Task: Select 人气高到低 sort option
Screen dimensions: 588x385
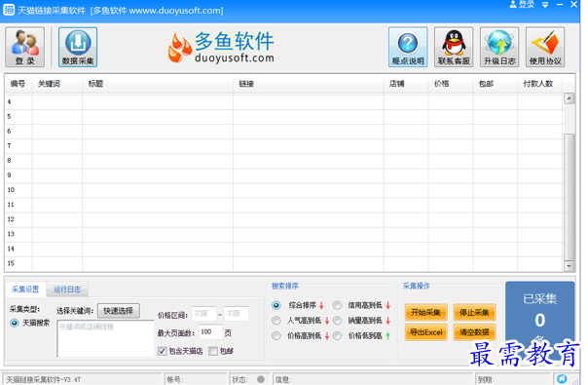Action: [276, 321]
